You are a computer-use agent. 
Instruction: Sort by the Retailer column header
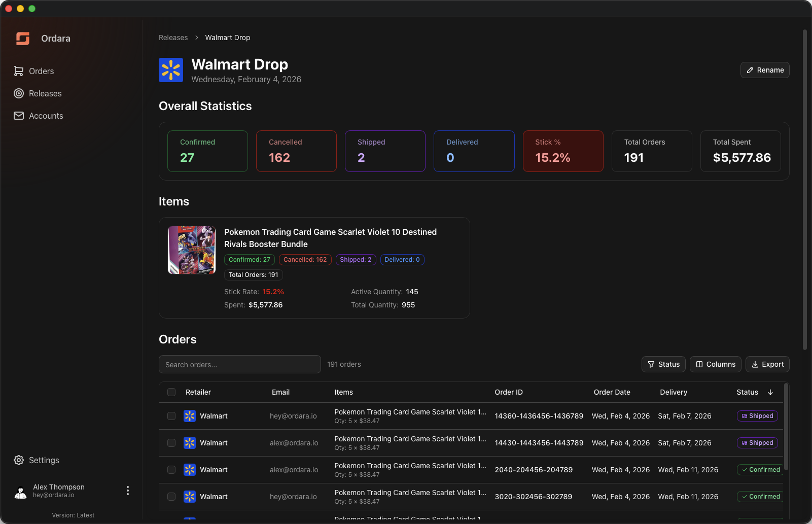coord(198,392)
